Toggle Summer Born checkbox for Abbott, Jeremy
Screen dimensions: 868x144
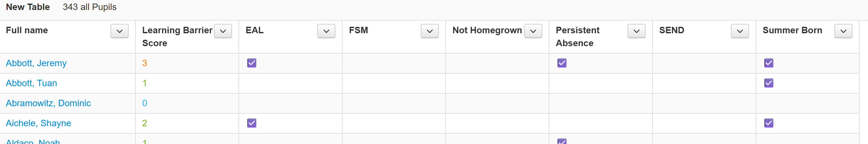click(x=769, y=63)
